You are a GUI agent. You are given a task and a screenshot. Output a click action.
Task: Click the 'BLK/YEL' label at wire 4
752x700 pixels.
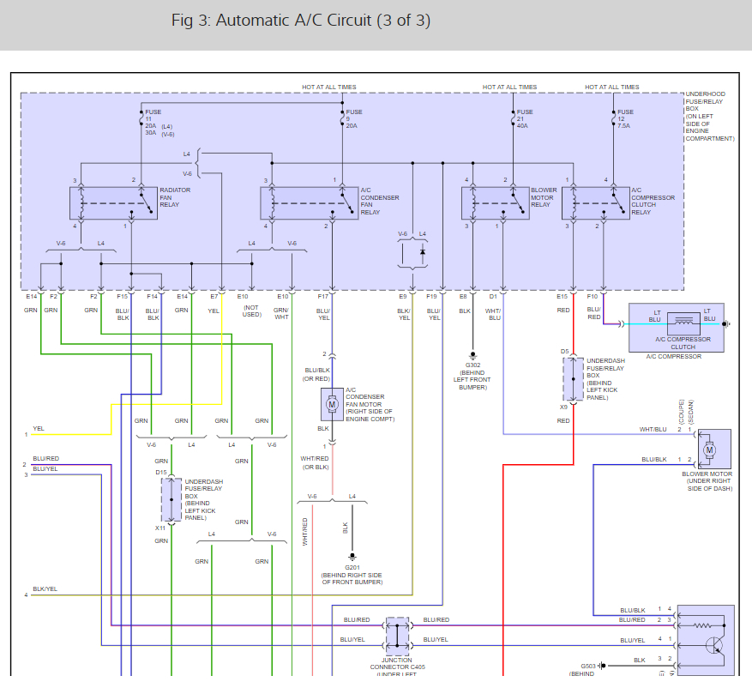point(45,588)
